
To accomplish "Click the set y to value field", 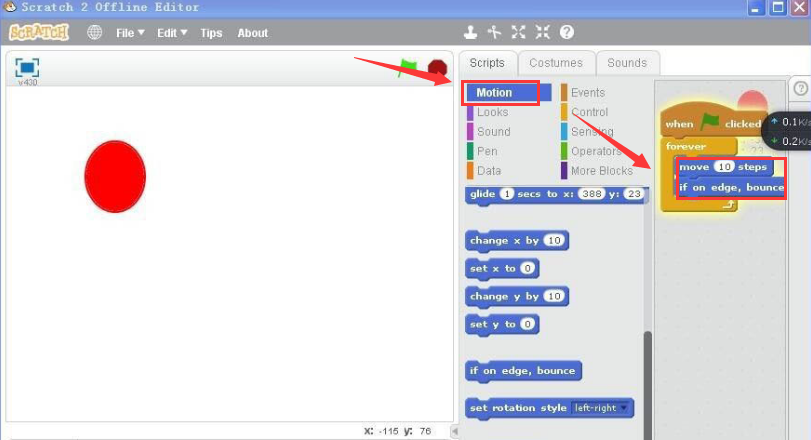I will (x=527, y=324).
